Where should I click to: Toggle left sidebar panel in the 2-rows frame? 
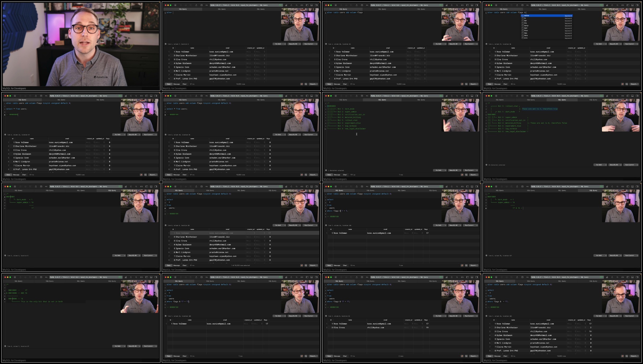[467, 277]
